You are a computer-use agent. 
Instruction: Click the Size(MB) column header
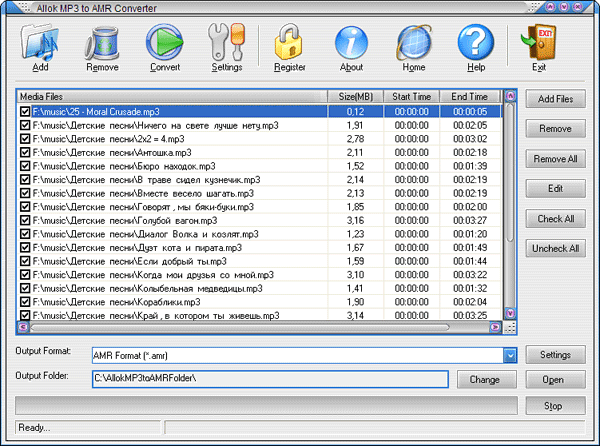coord(355,96)
